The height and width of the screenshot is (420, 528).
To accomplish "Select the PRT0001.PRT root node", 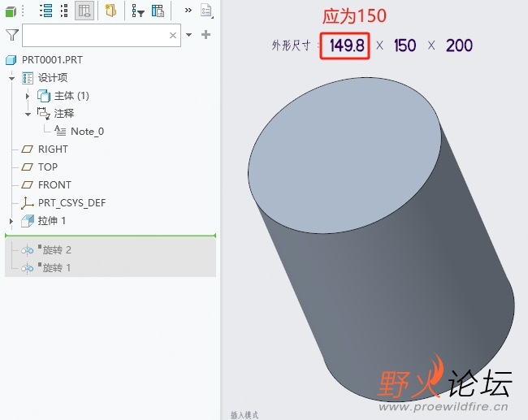I will pyautogui.click(x=52, y=60).
